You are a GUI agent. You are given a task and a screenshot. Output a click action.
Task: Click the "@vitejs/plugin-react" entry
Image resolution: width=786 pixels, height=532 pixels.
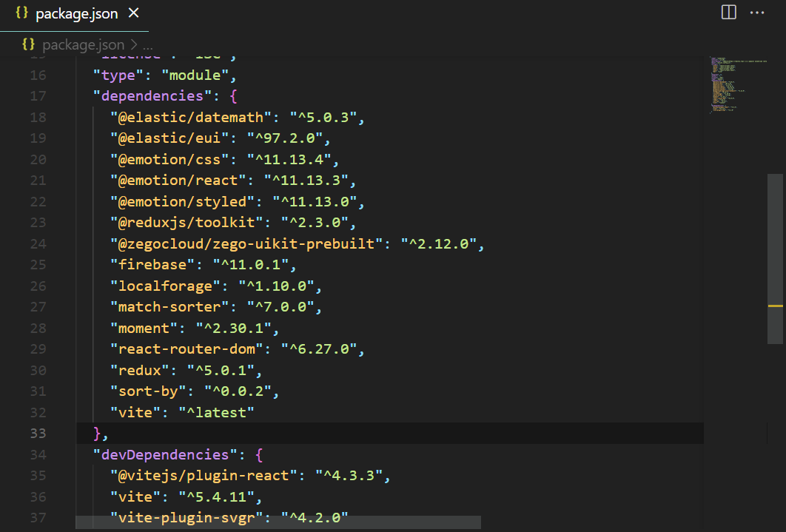coord(204,476)
